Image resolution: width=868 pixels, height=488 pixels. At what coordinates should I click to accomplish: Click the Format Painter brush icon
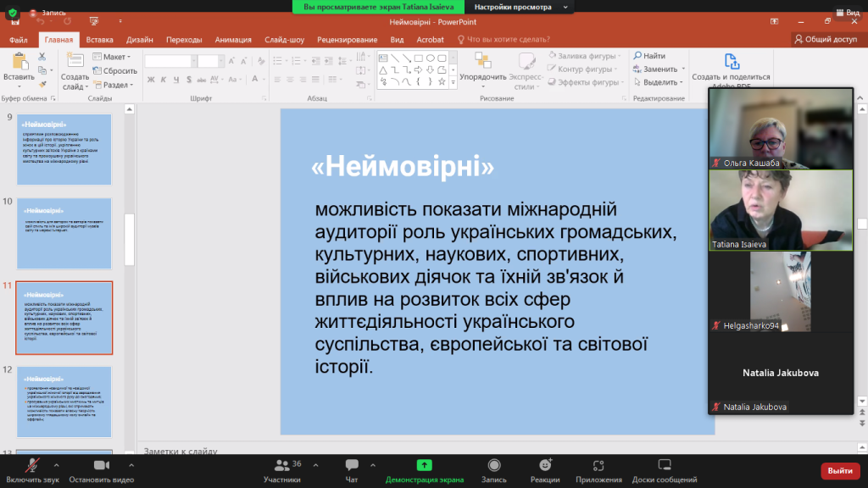42,84
